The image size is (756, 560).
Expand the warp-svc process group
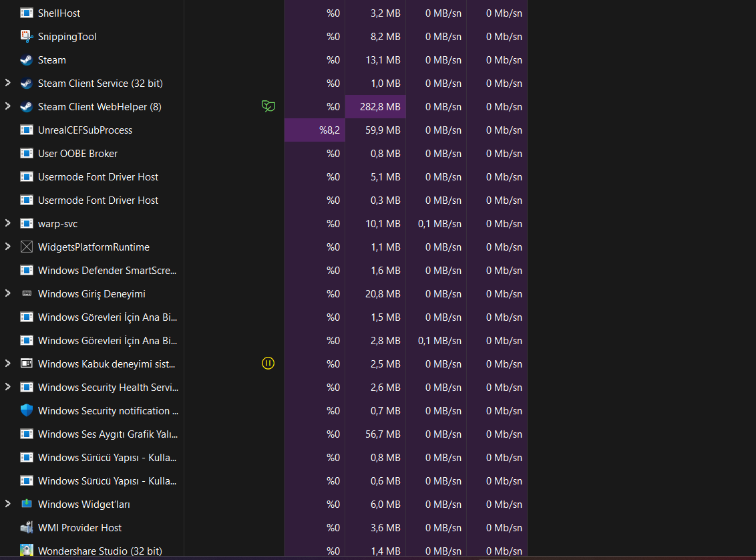(8, 223)
